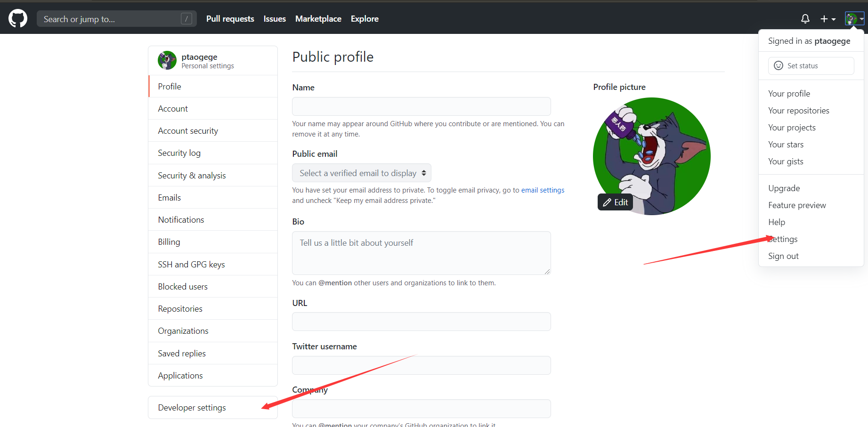Image resolution: width=868 pixels, height=427 pixels.
Task: Open the plus create-new dropdown
Action: (x=828, y=19)
